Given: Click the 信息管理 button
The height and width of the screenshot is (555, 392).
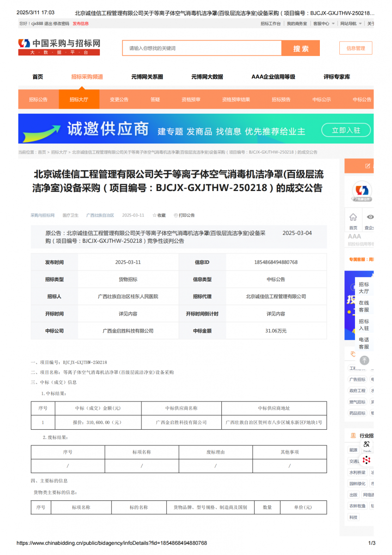Looking at the screenshot, I should pos(356,48).
